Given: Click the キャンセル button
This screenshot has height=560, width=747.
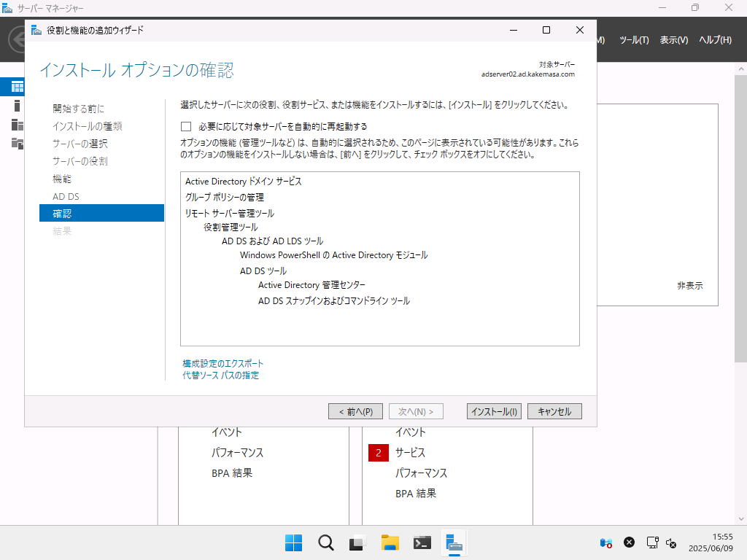Looking at the screenshot, I should 554,411.
